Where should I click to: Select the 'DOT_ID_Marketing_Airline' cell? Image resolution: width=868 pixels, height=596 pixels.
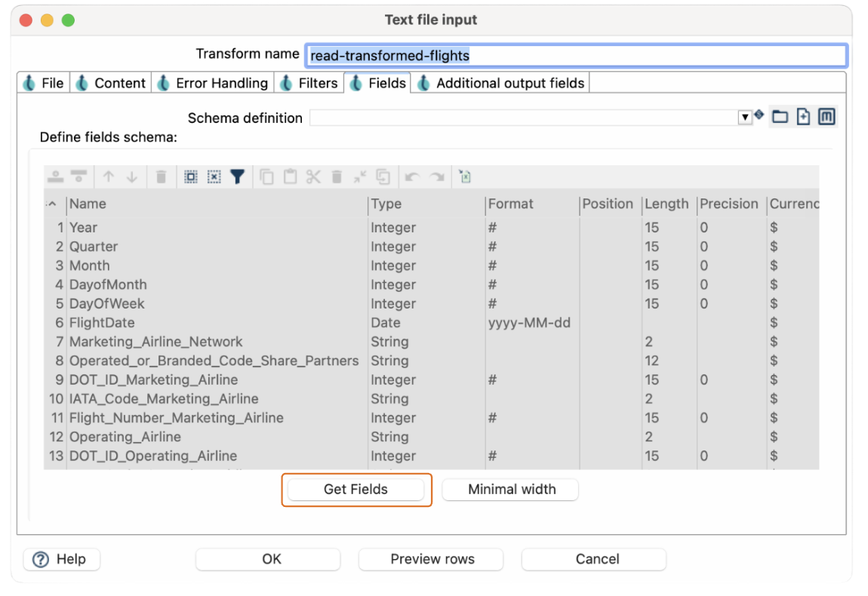[x=217, y=380]
